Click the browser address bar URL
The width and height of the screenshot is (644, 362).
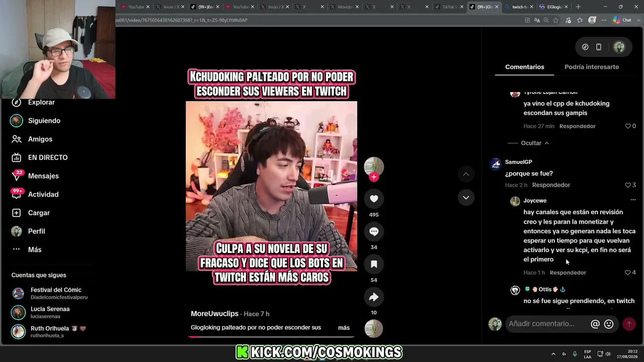(182, 20)
